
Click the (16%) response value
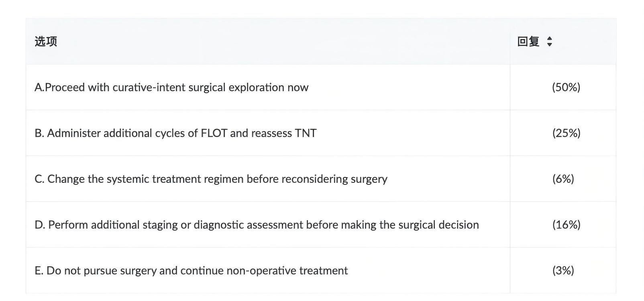point(566,225)
